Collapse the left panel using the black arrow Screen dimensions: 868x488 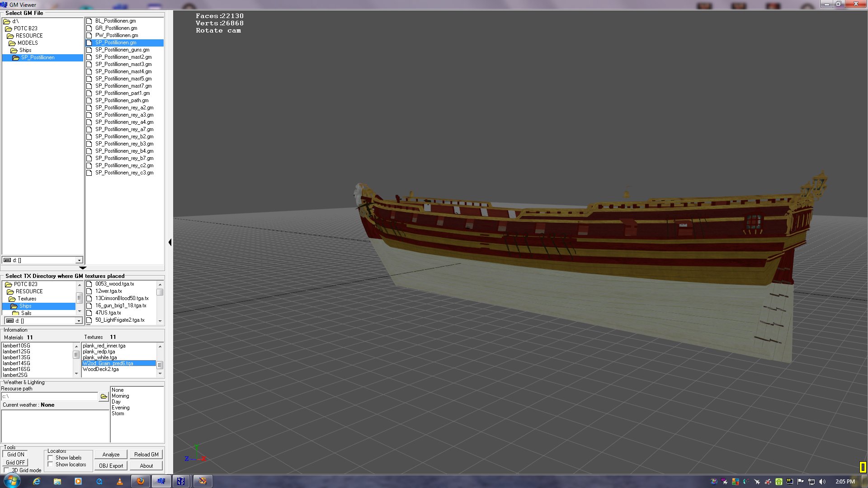point(170,243)
